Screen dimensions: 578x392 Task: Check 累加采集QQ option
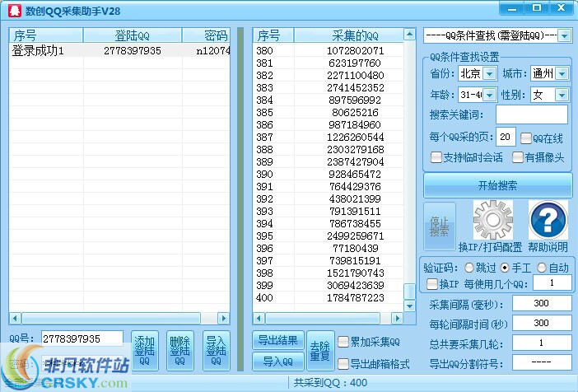pos(343,342)
